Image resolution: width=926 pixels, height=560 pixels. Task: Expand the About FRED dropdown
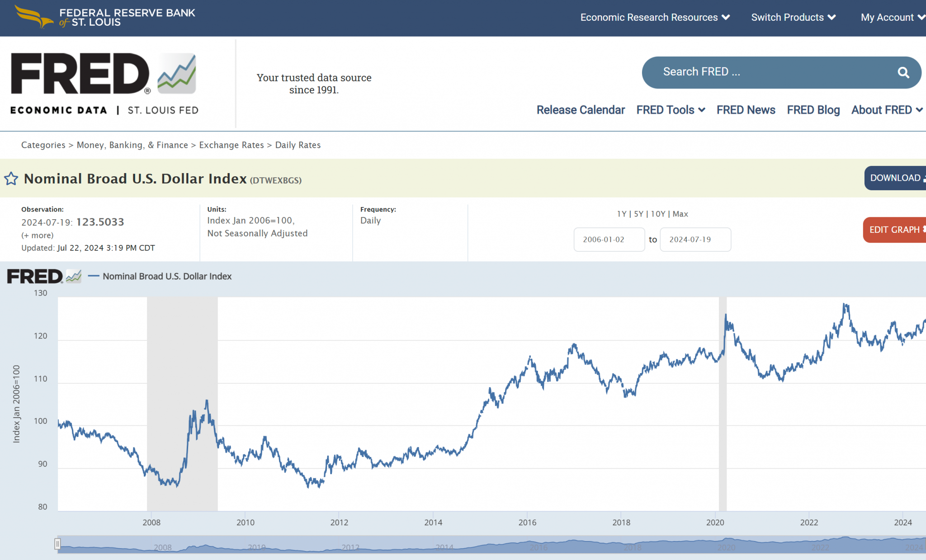pos(887,110)
